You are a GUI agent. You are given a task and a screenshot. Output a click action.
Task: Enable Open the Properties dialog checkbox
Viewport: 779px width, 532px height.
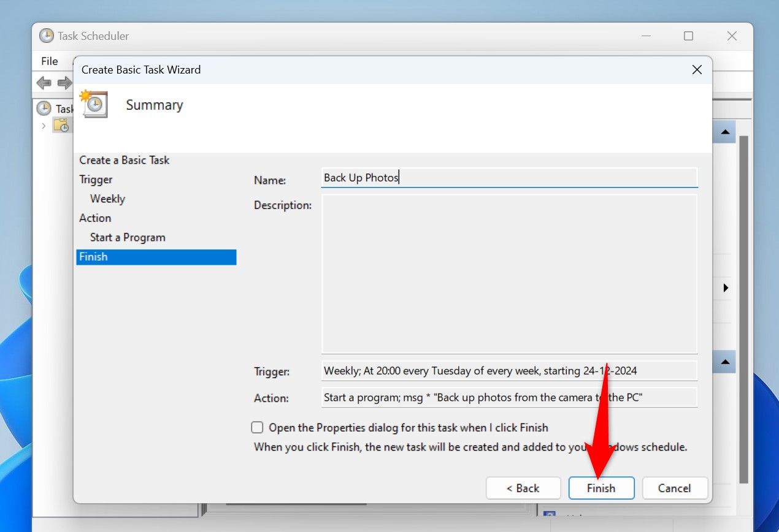[258, 428]
